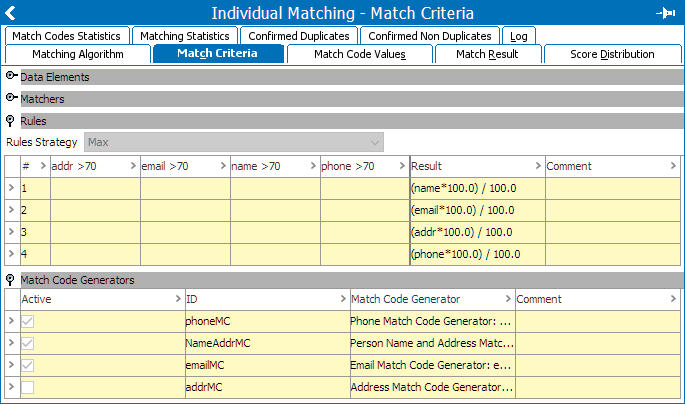This screenshot has height=404, width=685.
Task: Collapse the Match Code Generators section
Action: 10,280
